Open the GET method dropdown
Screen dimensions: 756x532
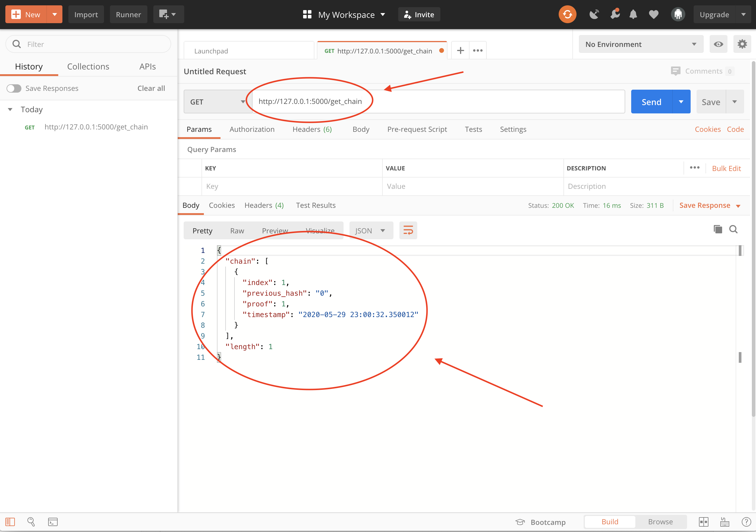[217, 102]
